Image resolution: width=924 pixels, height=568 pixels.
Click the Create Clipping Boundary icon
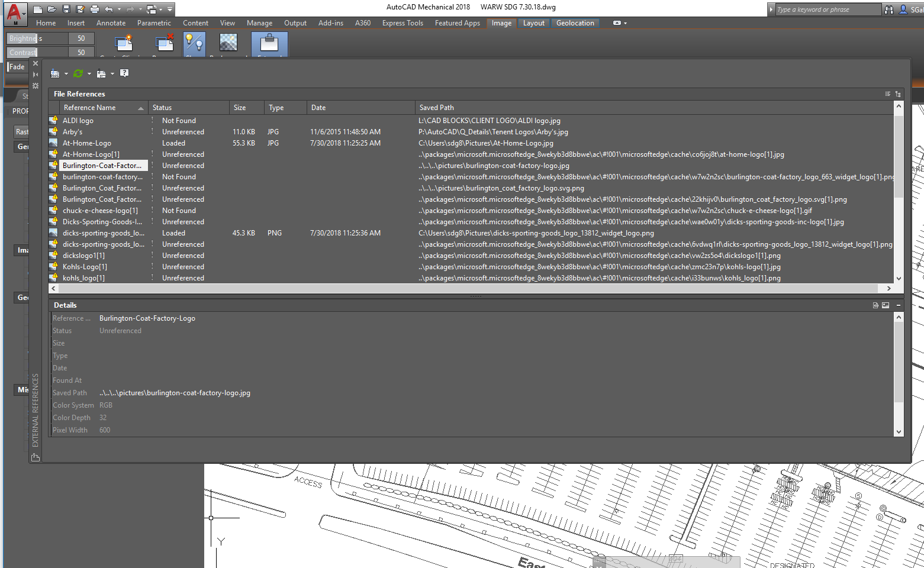(x=124, y=43)
